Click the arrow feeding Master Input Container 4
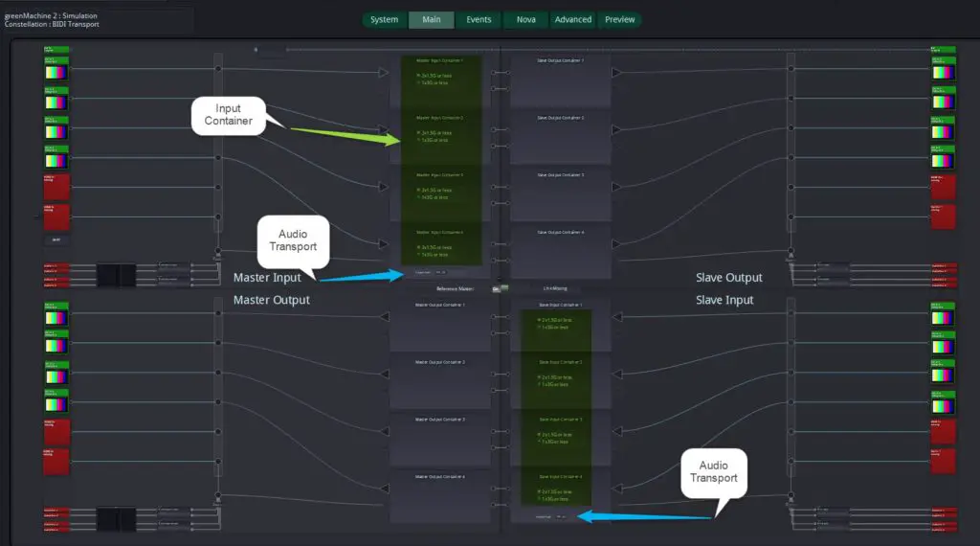 [x=383, y=244]
